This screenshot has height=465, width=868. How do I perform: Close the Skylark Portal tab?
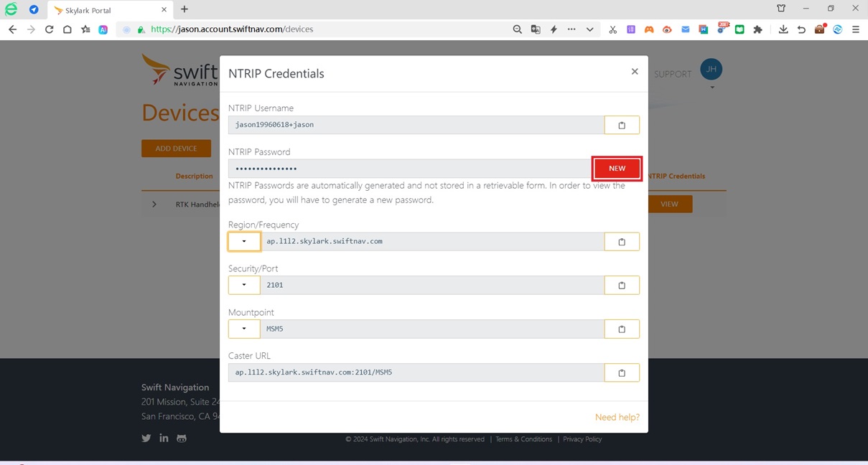164,10
